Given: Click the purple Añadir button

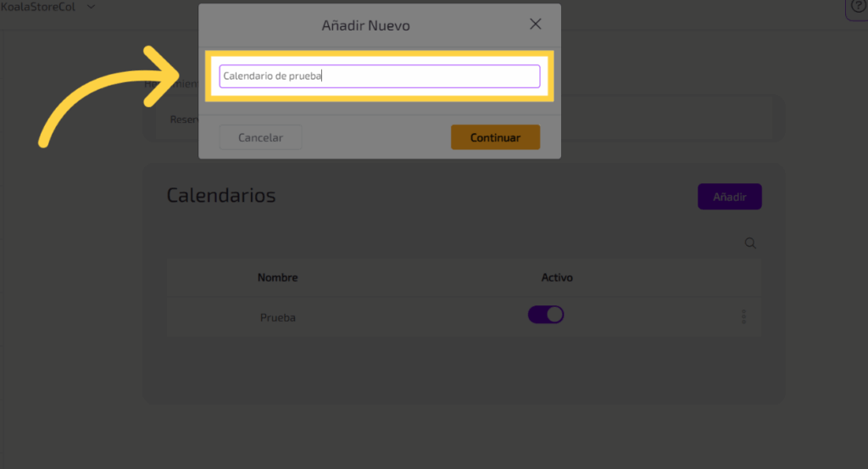Looking at the screenshot, I should click(x=729, y=197).
